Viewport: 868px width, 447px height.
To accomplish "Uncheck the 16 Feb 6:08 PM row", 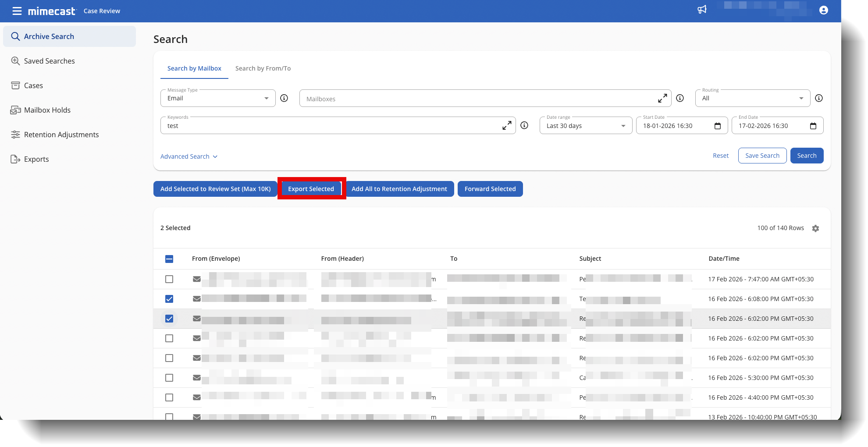I will (x=169, y=299).
